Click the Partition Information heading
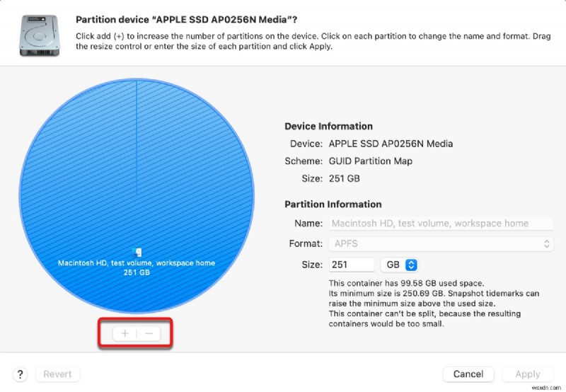 click(x=333, y=204)
